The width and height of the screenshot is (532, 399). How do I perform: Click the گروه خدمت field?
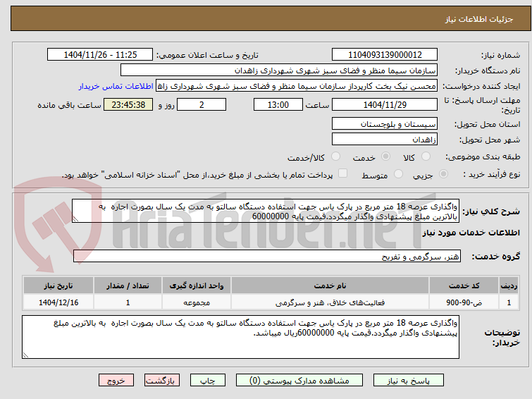pos(267,257)
